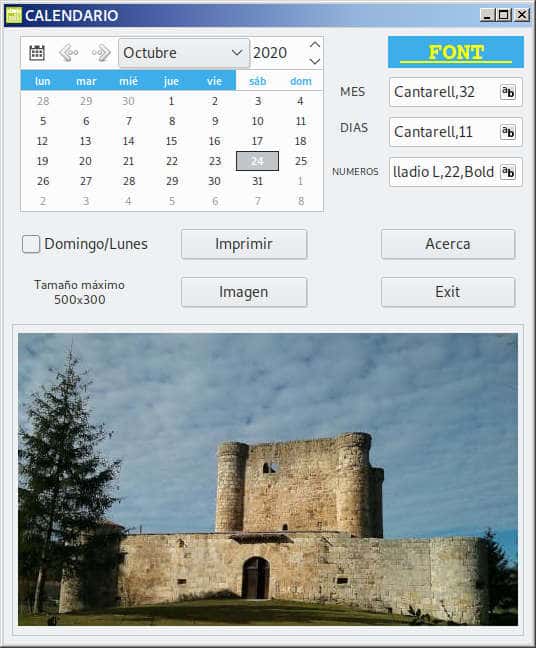
Task: Open the Octubre month dropdown
Action: point(184,53)
